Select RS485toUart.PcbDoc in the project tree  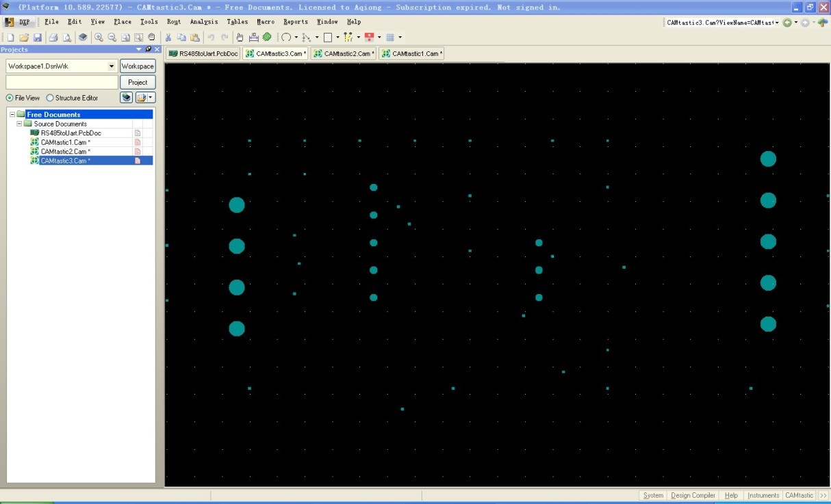pyautogui.click(x=71, y=133)
